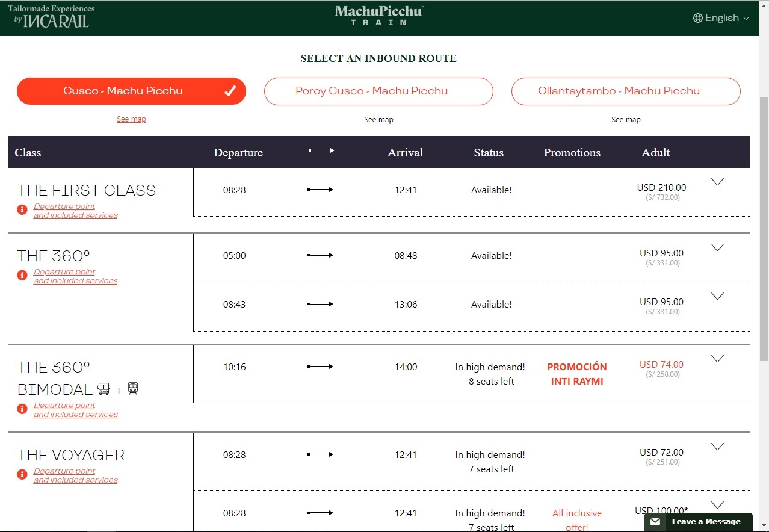Image resolution: width=769 pixels, height=532 pixels.
Task: Click info icon for The 360° Bimodal
Action: pyautogui.click(x=22, y=409)
